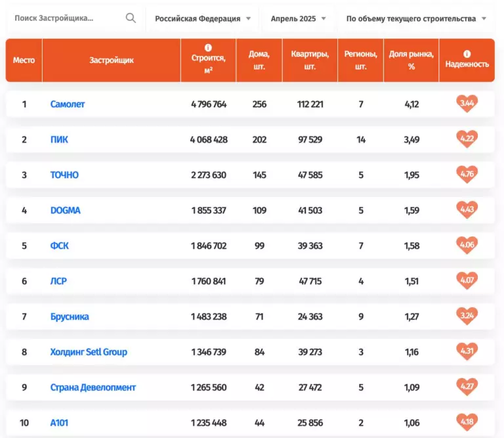Open the ПИК developer link
Image resolution: width=504 pixels, height=438 pixels.
coord(59,140)
